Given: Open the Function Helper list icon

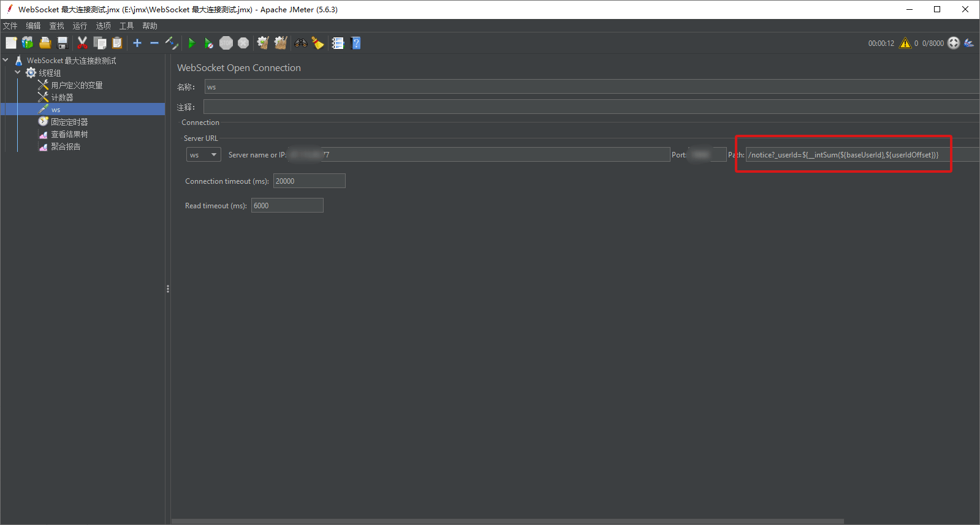Looking at the screenshot, I should tap(338, 43).
